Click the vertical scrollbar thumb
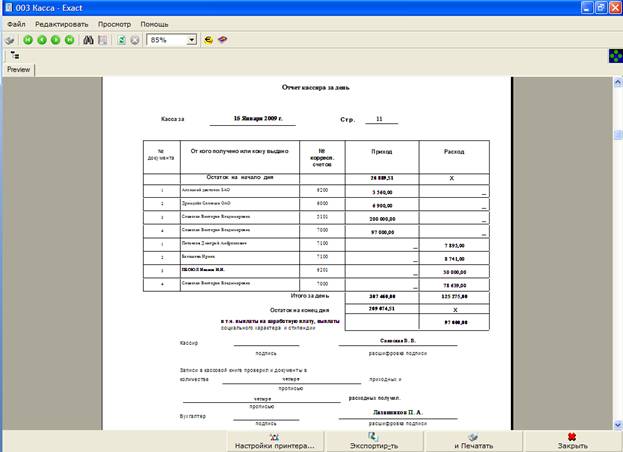The width and height of the screenshot is (623, 452). tap(618, 135)
